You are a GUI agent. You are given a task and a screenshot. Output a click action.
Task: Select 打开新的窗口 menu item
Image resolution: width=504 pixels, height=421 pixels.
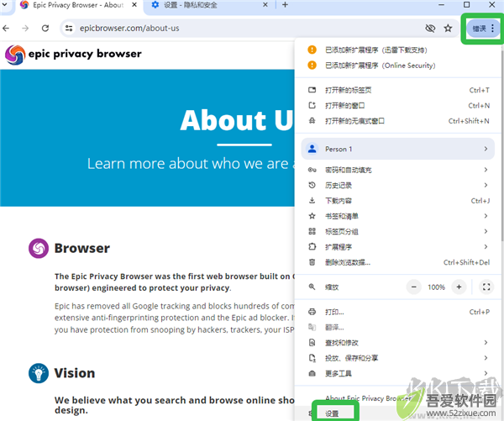coord(397,106)
